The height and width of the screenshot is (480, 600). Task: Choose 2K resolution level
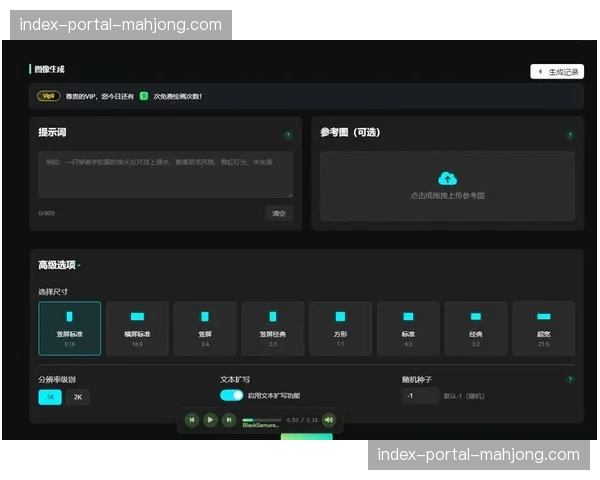(x=78, y=397)
